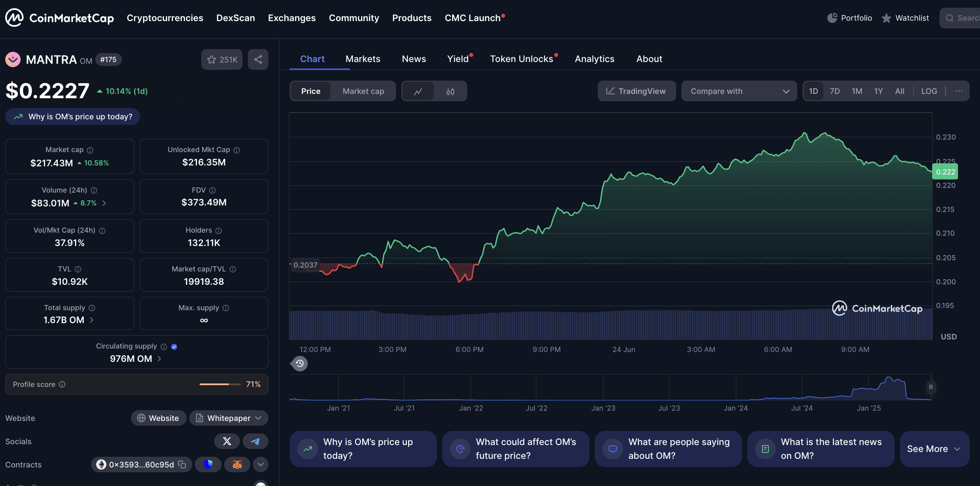The image size is (980, 486).
Task: Set chart range to 1D
Action: tap(814, 91)
